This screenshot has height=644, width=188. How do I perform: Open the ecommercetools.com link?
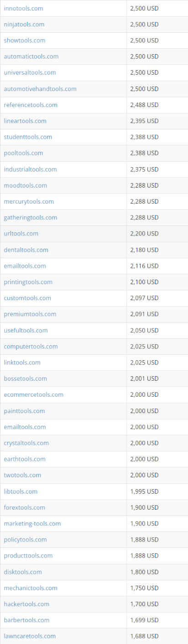(x=33, y=394)
